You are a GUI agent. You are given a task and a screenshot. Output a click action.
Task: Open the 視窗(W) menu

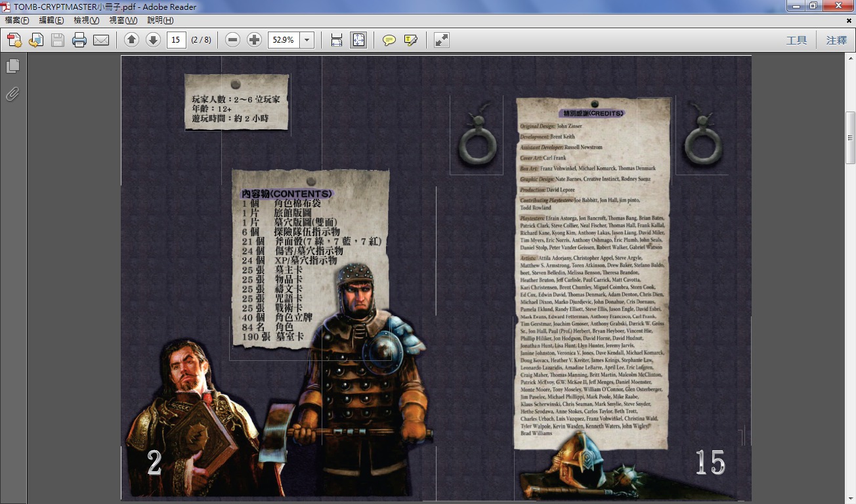(x=123, y=20)
